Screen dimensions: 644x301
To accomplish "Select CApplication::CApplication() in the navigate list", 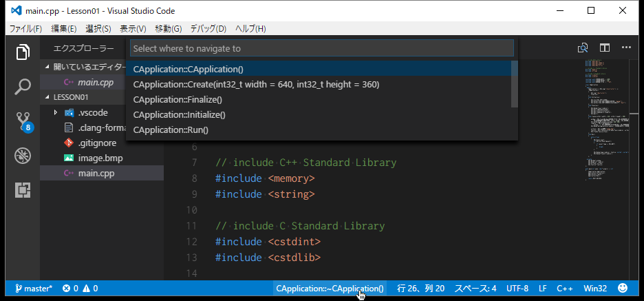I will pos(321,69).
